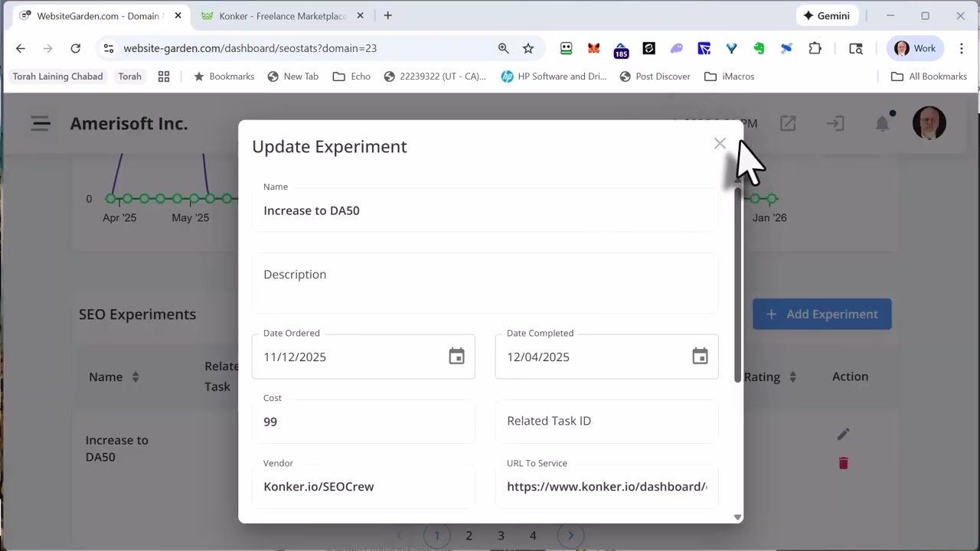Click the extension icon with 185 badge
This screenshot has height=551, width=980.
pyautogui.click(x=621, y=50)
